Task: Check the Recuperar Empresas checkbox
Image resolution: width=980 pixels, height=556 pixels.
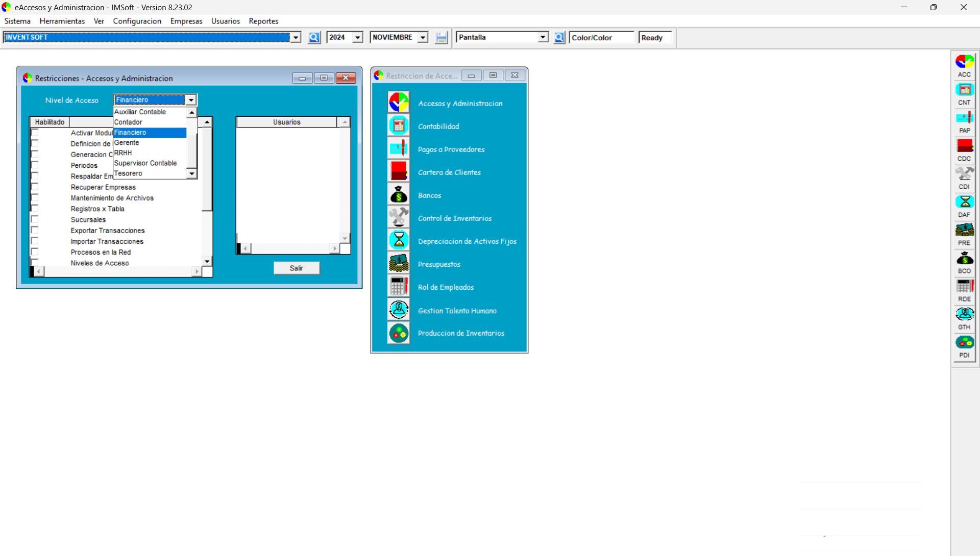Action: coord(35,187)
